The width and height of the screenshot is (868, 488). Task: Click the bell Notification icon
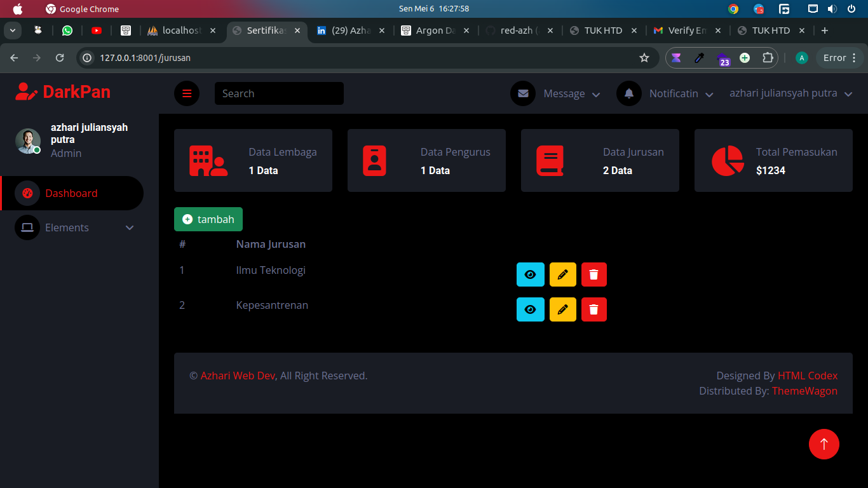[629, 93]
